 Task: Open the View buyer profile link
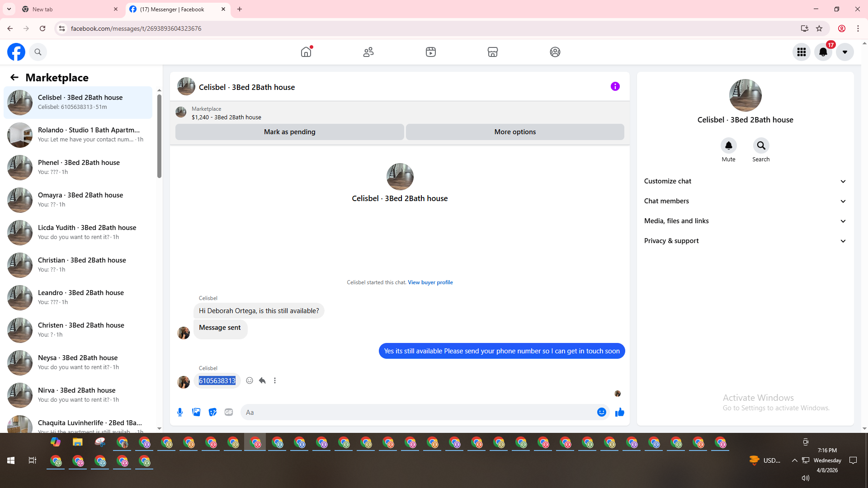pos(430,282)
